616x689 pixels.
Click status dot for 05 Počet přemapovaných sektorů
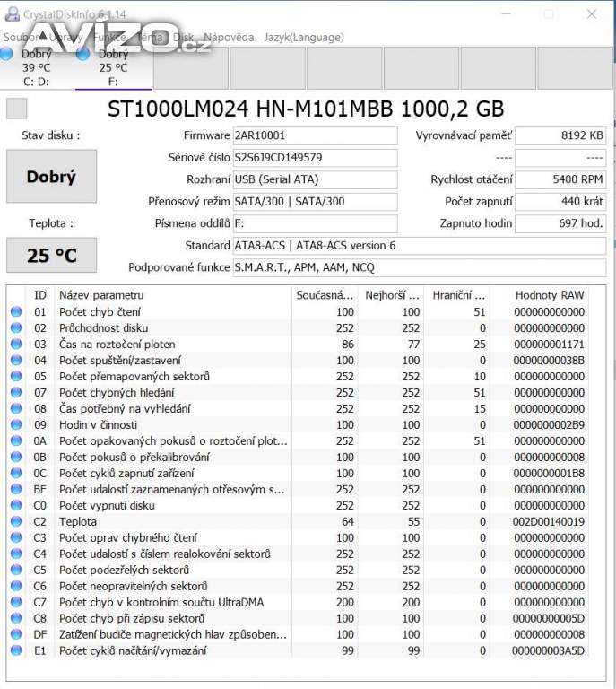click(16, 376)
